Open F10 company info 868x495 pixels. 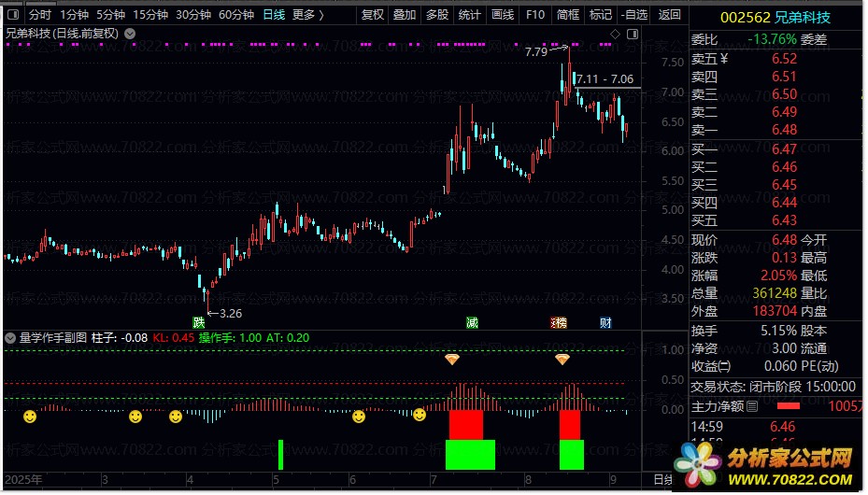[x=535, y=15]
